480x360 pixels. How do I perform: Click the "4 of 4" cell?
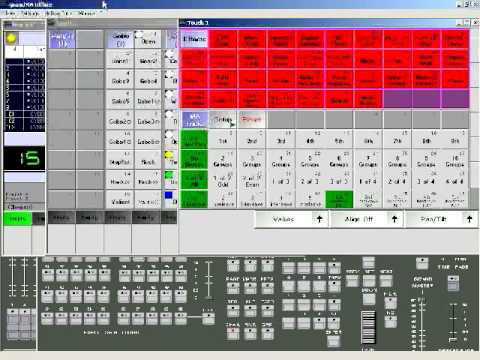click(x=455, y=180)
